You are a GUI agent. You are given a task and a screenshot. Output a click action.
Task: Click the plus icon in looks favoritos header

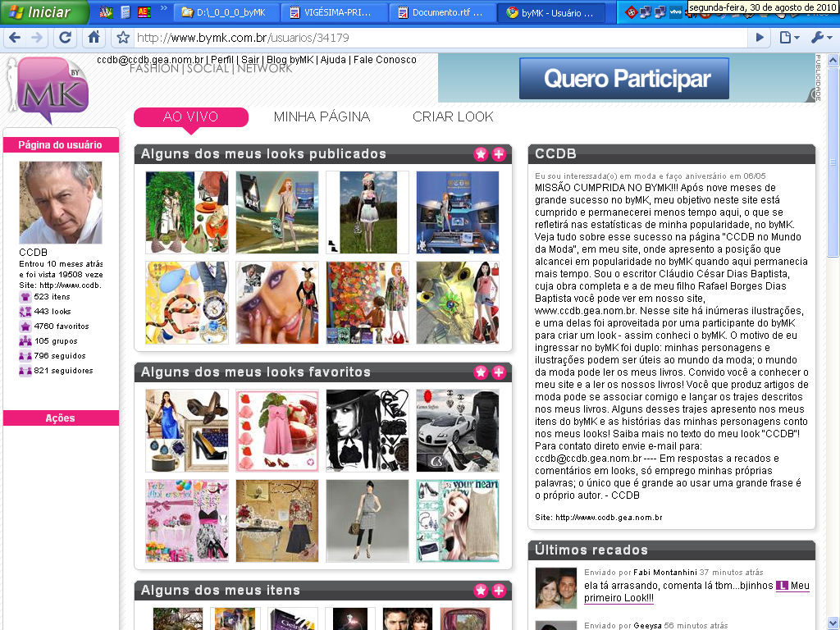(x=499, y=372)
